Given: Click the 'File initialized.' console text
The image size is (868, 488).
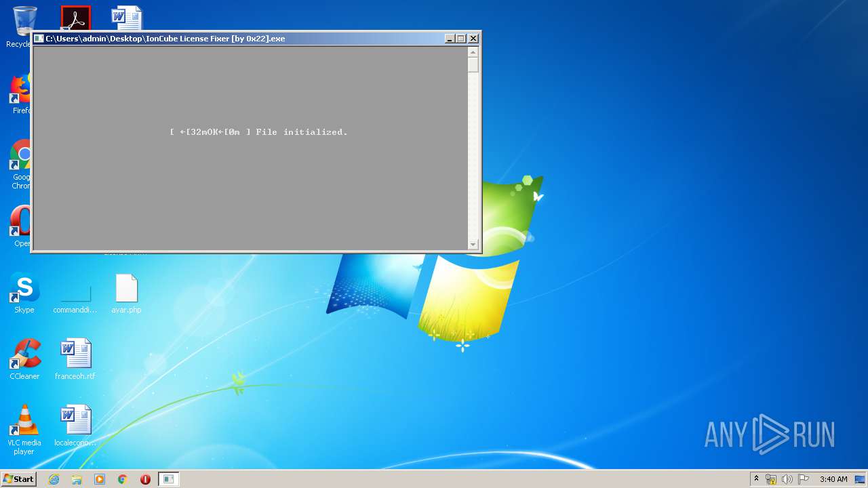Looking at the screenshot, I should coord(302,132).
